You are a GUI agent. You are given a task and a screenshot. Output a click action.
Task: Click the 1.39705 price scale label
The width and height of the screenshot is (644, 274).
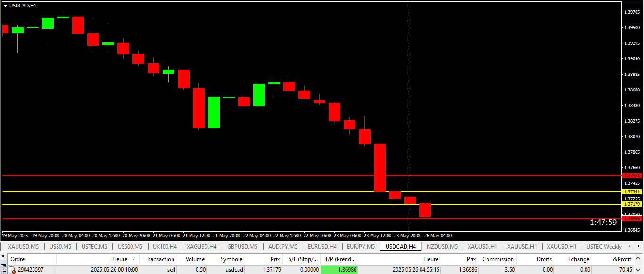pos(632,12)
